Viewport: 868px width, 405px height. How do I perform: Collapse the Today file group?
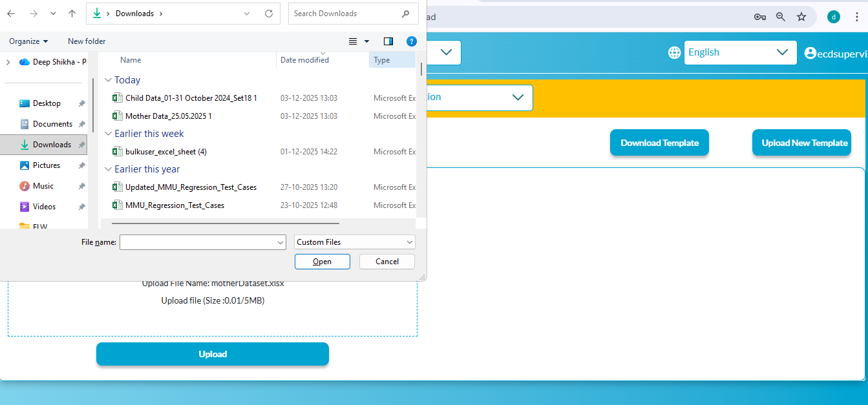click(108, 80)
